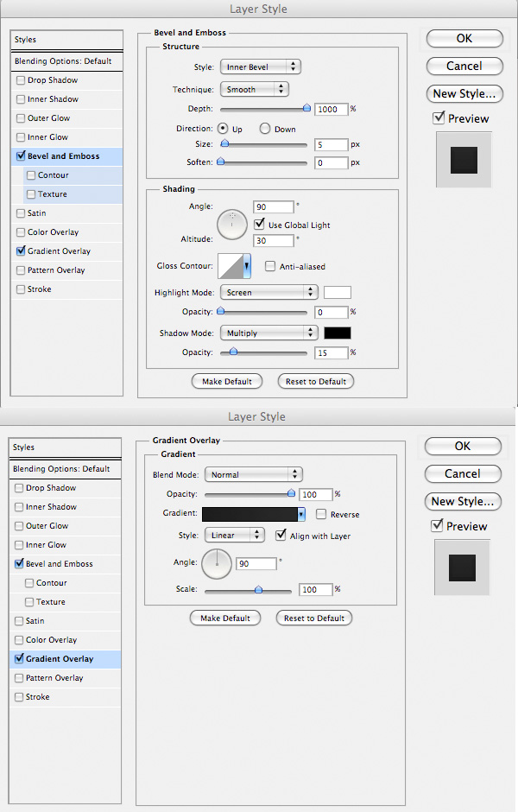Open the gradient picker arrow
The image size is (518, 812).
click(301, 514)
